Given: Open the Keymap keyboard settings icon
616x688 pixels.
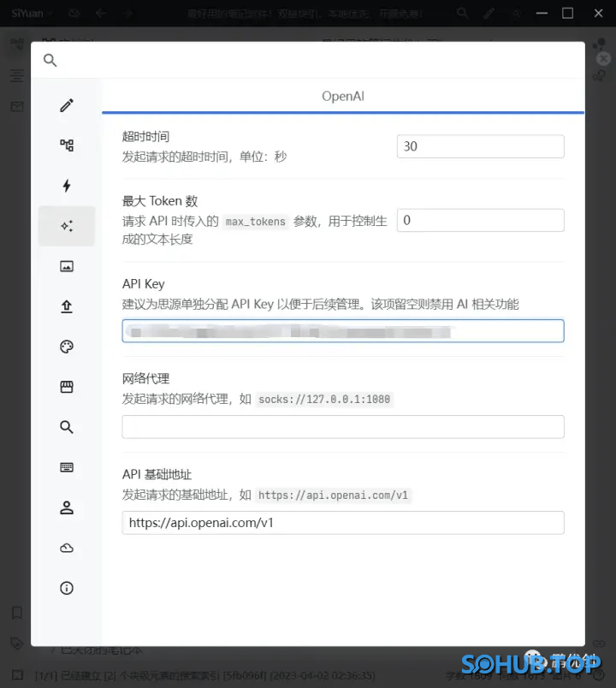Looking at the screenshot, I should point(67,467).
